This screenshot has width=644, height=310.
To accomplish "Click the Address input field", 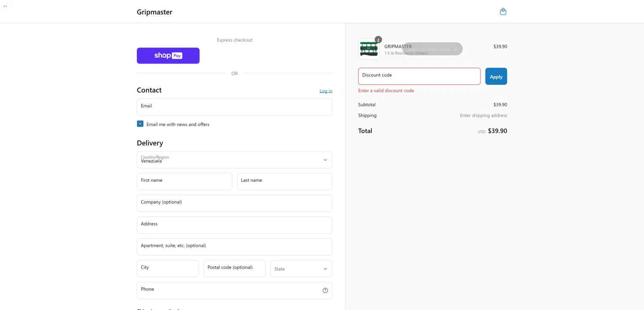I will click(x=234, y=225).
